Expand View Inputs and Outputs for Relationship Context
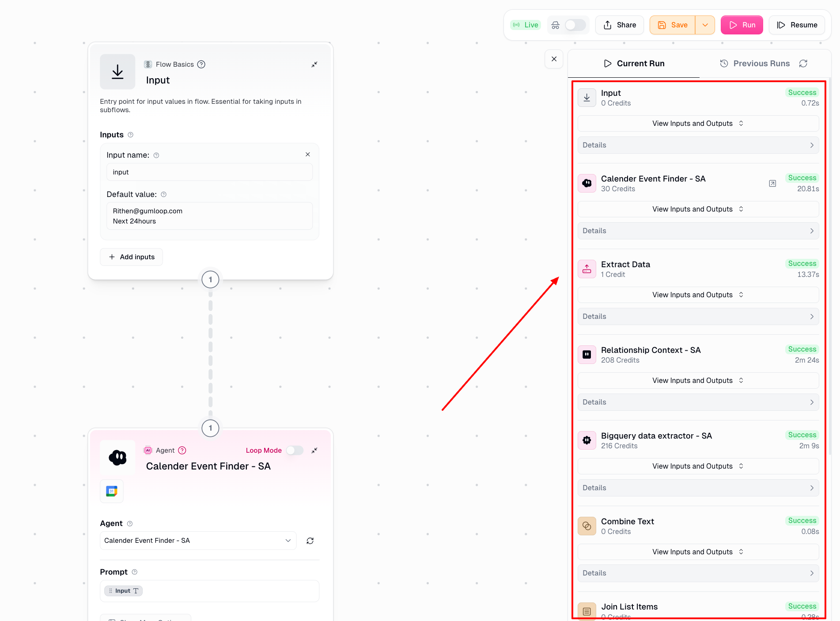This screenshot has height=621, width=840. (x=698, y=381)
